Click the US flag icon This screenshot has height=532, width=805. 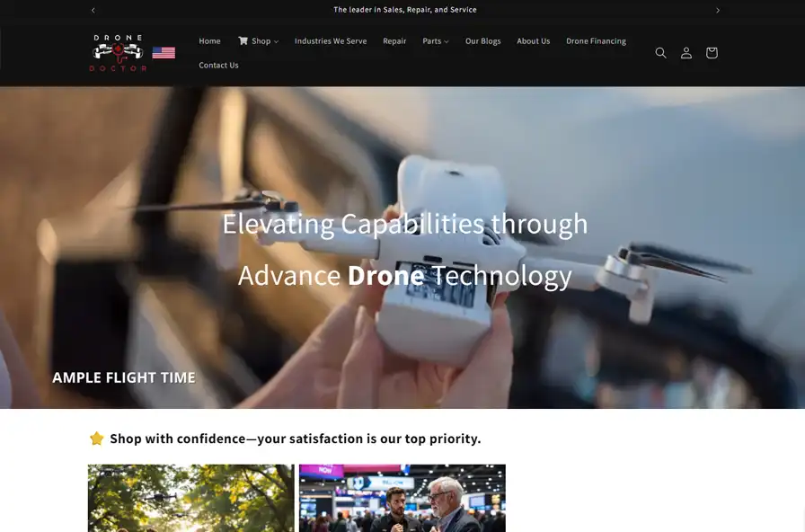(x=164, y=53)
